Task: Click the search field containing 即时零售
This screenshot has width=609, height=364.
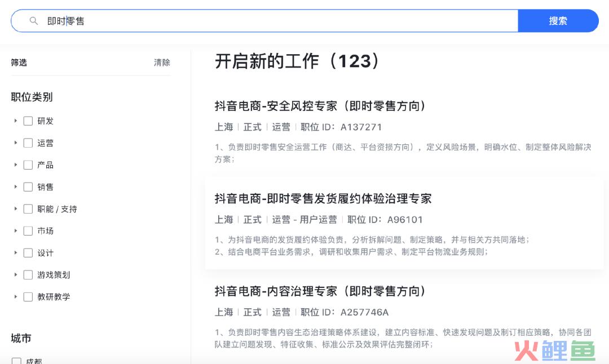Action: [264, 21]
